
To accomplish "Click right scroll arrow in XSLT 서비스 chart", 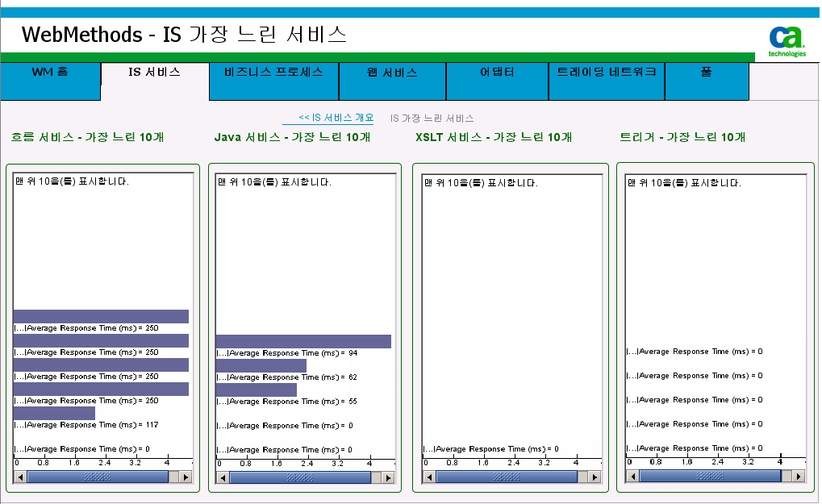I will coord(595,477).
